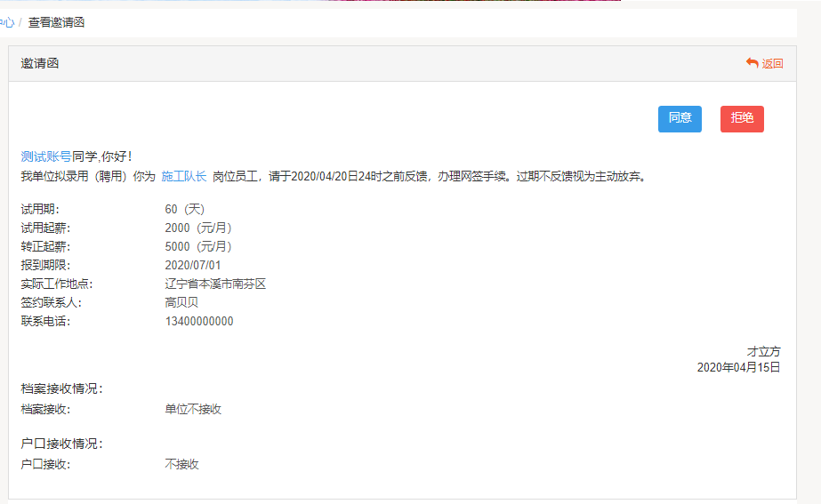Click the 邀请函 panel header title
Screen dimensions: 821x504
[x=40, y=64]
